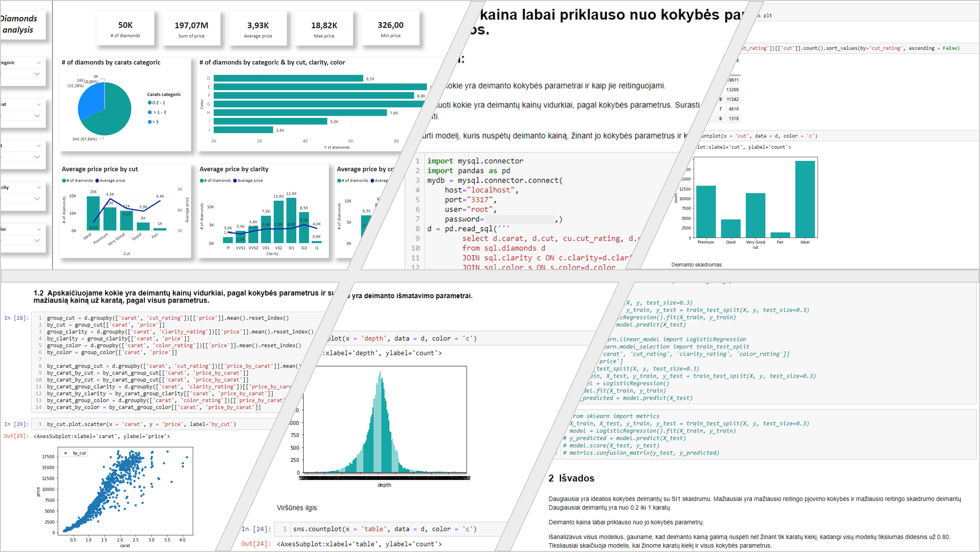980x552 pixels.
Task: Click the SI2 bar in clarity chart
Action: click(x=304, y=227)
